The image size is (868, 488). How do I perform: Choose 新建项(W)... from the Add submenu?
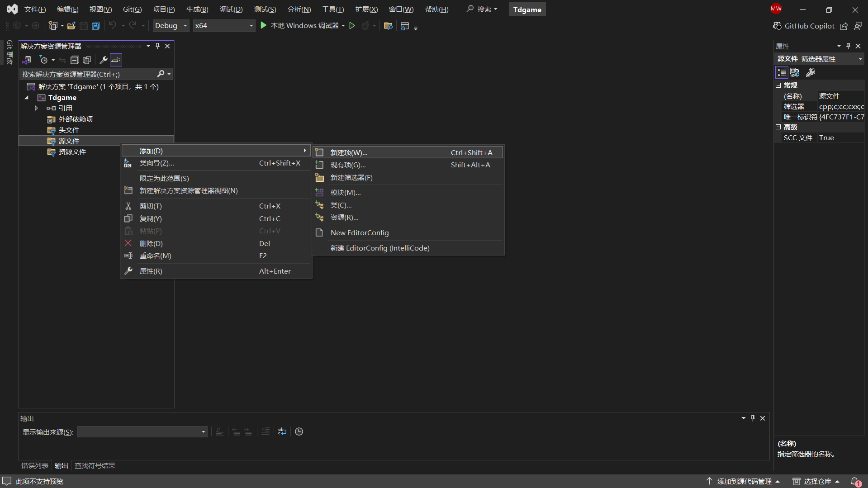pyautogui.click(x=349, y=153)
